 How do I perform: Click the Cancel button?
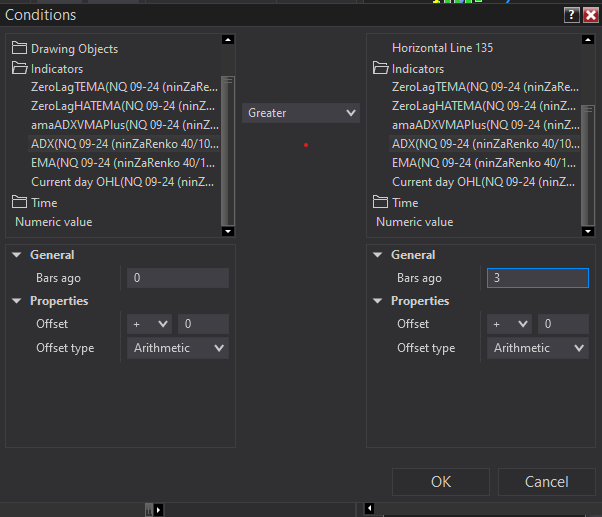coord(546,482)
